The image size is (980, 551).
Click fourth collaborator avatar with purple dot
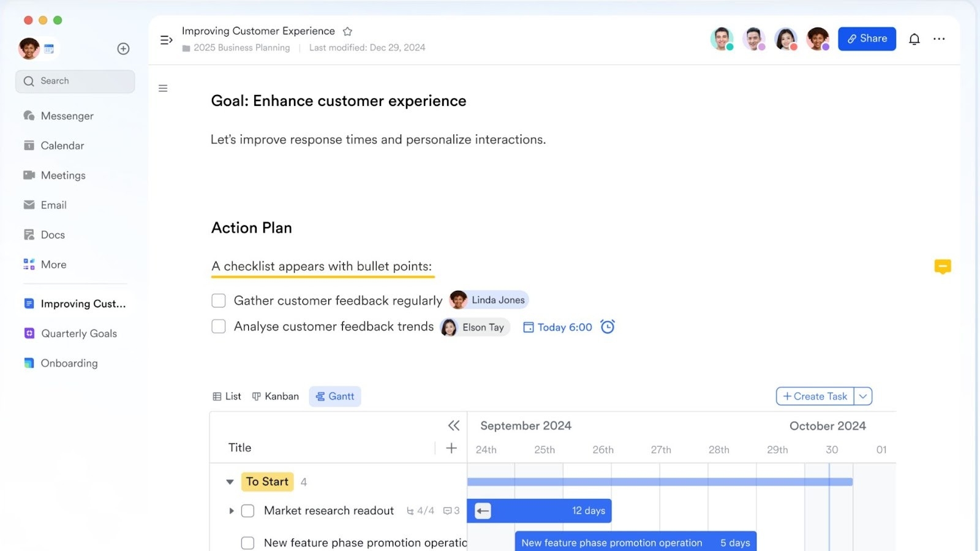coord(818,39)
